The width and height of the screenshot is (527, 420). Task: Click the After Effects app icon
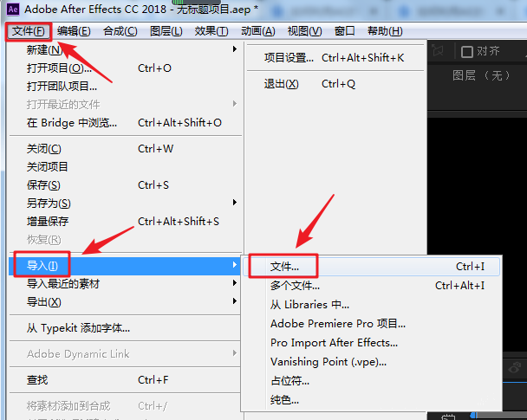13,9
